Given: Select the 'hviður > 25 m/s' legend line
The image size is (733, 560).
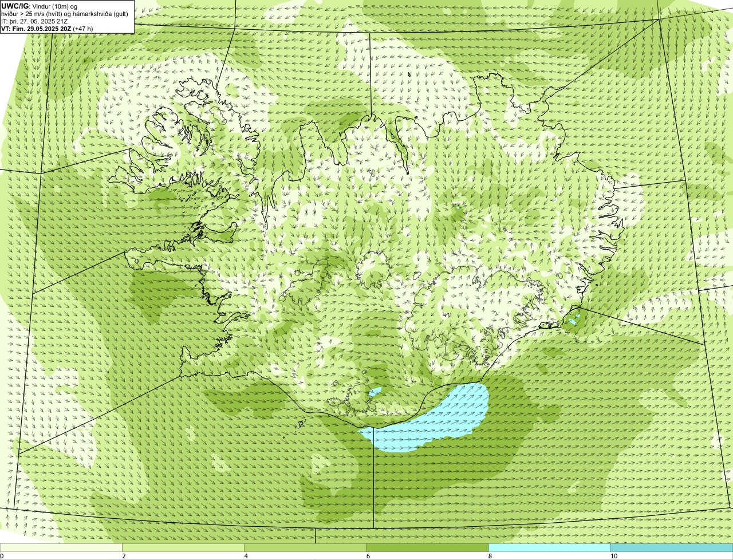Looking at the screenshot, I should [65, 13].
